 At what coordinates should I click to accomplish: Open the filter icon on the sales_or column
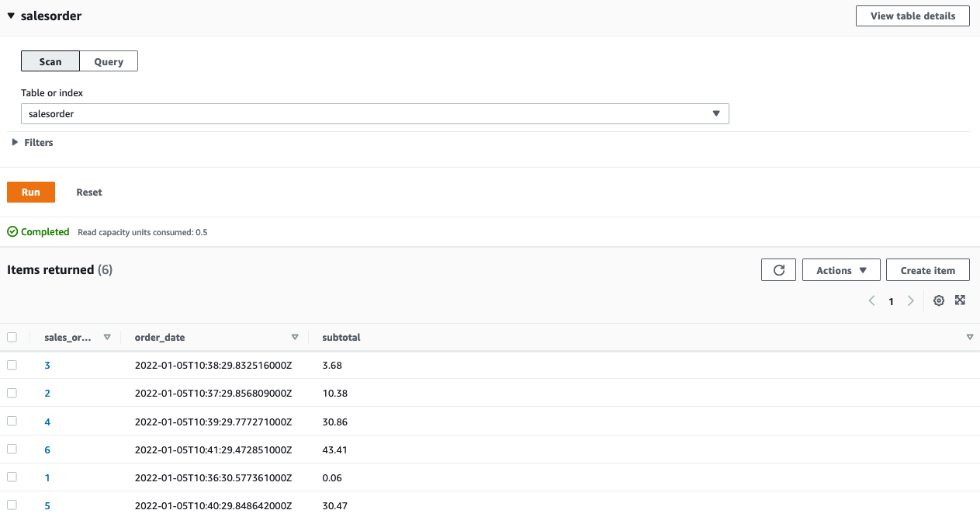point(107,337)
